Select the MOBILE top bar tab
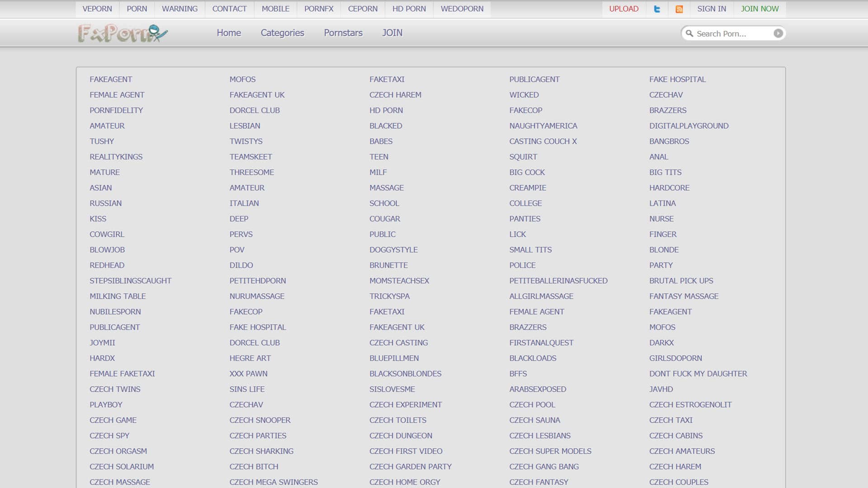The height and width of the screenshot is (488, 868). click(275, 9)
